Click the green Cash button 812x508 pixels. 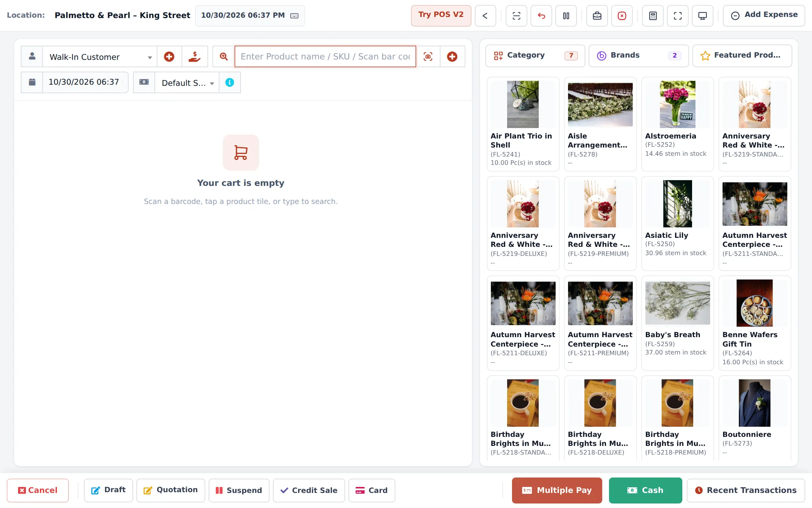645,490
